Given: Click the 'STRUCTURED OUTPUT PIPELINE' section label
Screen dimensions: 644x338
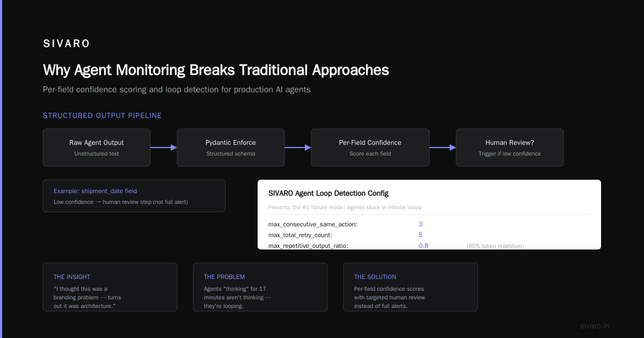Looking at the screenshot, I should 102,115.
